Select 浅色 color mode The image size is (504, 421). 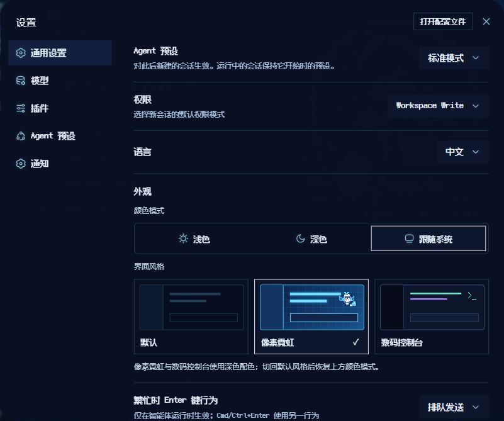(x=194, y=239)
